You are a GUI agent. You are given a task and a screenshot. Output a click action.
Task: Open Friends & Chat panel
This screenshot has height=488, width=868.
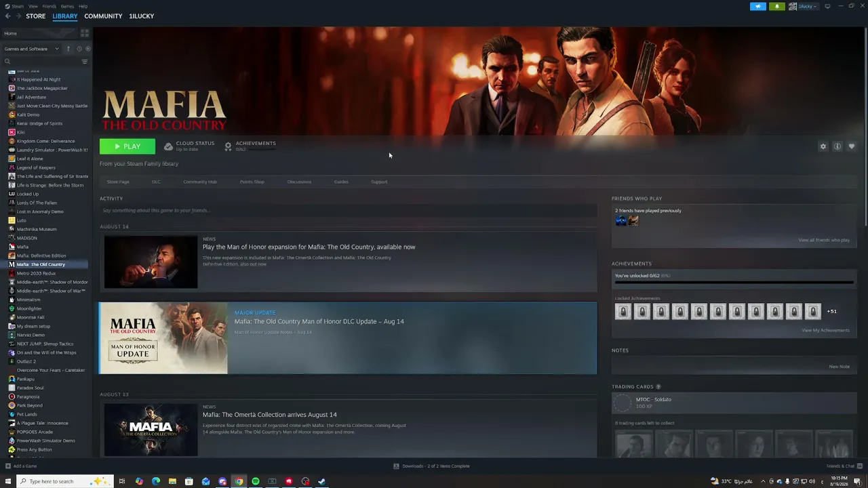[x=844, y=466]
